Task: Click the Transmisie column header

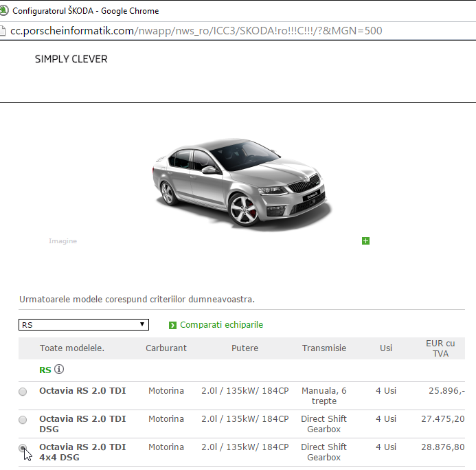Action: pos(324,348)
